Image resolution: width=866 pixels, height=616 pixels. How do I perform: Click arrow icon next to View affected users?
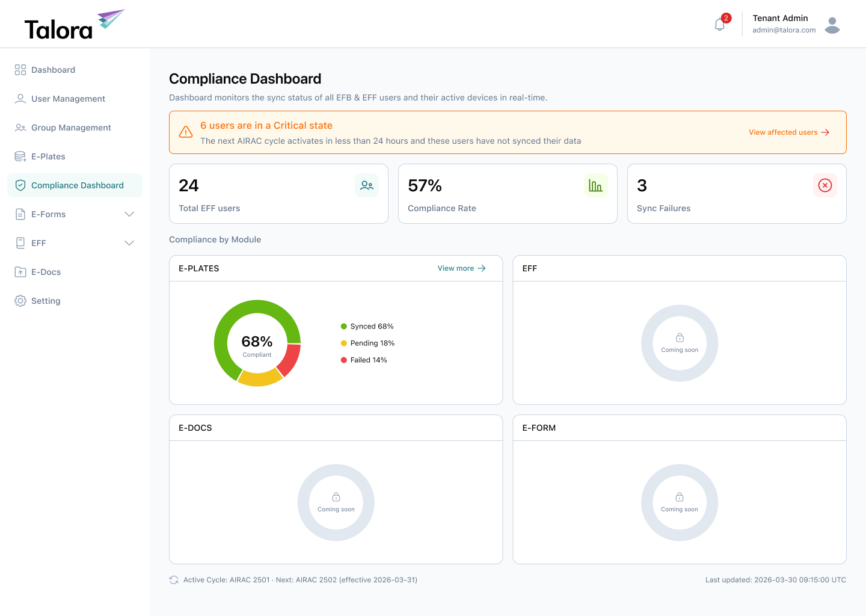pos(825,132)
